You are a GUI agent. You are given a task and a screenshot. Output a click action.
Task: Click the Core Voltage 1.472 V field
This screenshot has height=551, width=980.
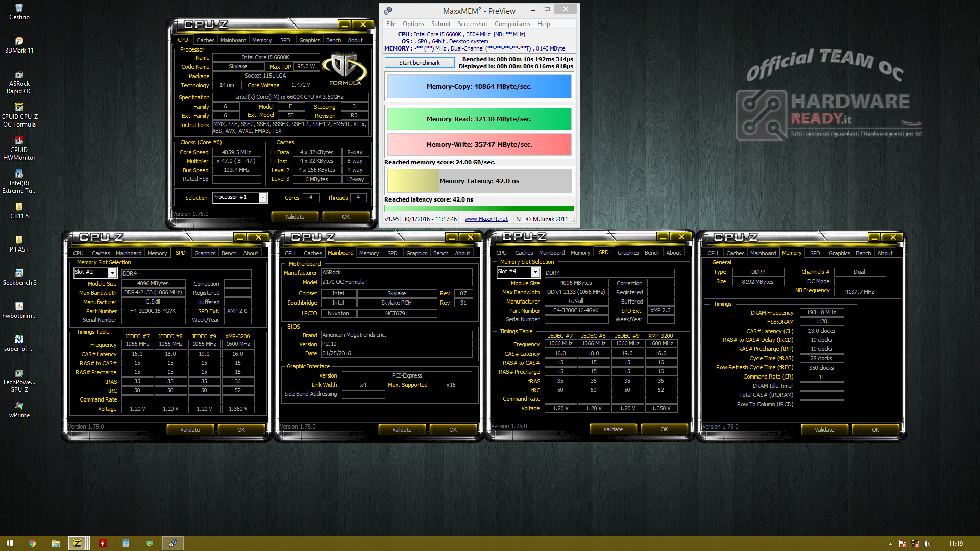[301, 85]
